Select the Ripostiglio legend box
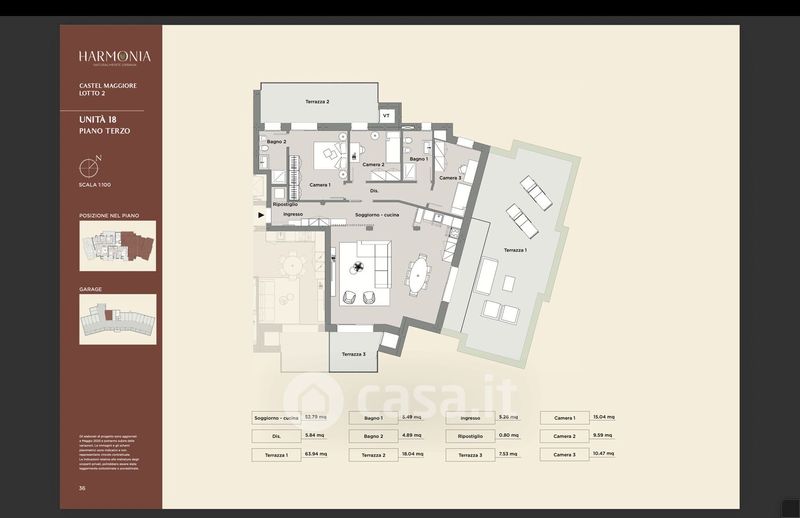 (x=469, y=436)
